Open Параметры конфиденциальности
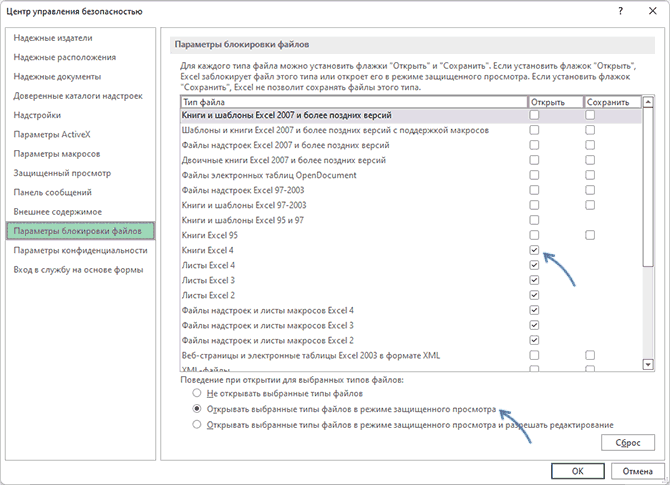 tap(80, 250)
